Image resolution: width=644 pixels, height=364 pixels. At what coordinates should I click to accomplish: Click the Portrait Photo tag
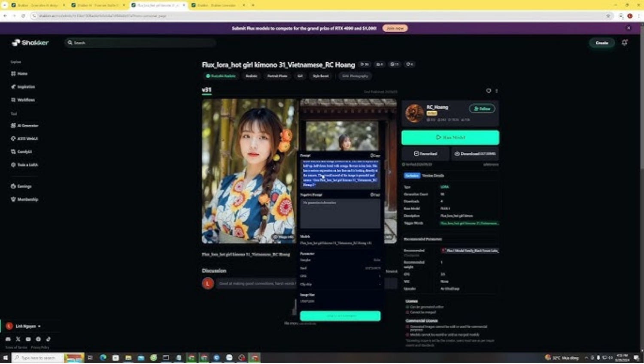277,76
